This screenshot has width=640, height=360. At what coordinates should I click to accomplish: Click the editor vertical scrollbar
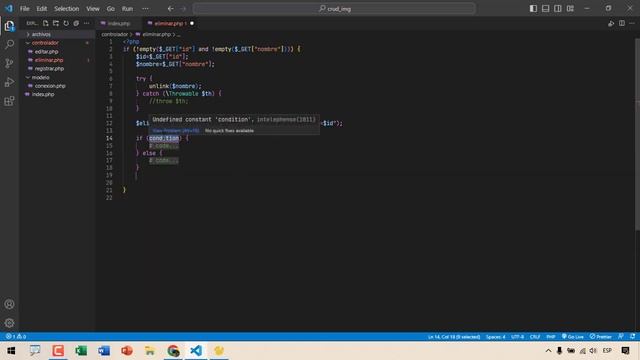tap(637, 135)
